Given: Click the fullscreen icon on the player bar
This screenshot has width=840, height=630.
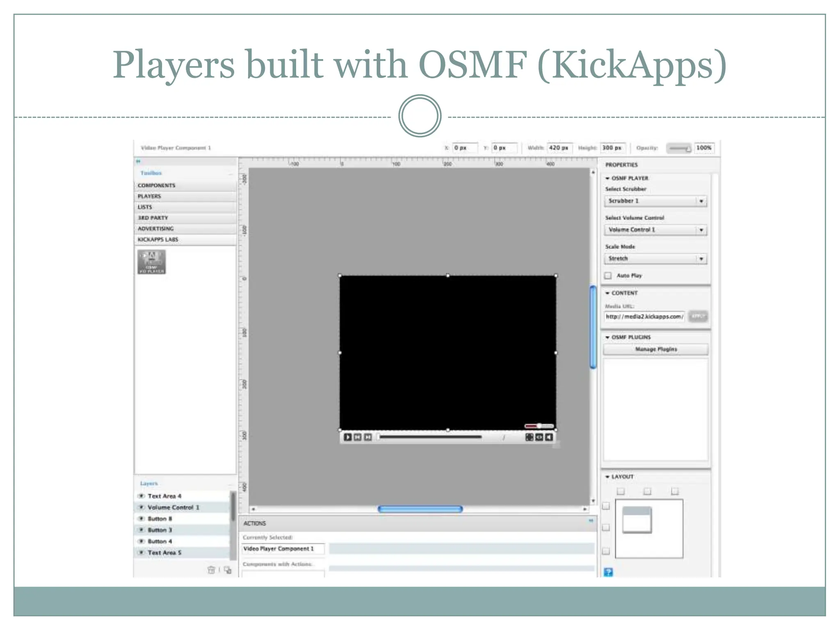Looking at the screenshot, I should point(529,437).
